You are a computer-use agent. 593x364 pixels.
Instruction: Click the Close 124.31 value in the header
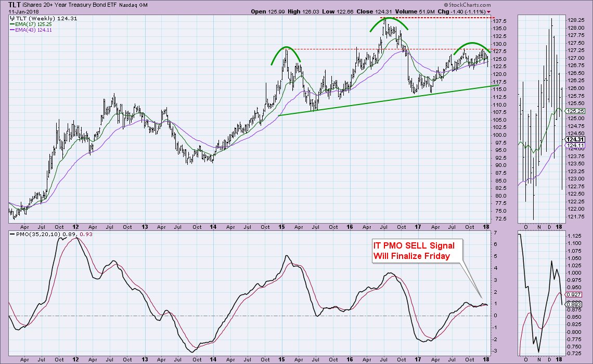[x=374, y=12]
